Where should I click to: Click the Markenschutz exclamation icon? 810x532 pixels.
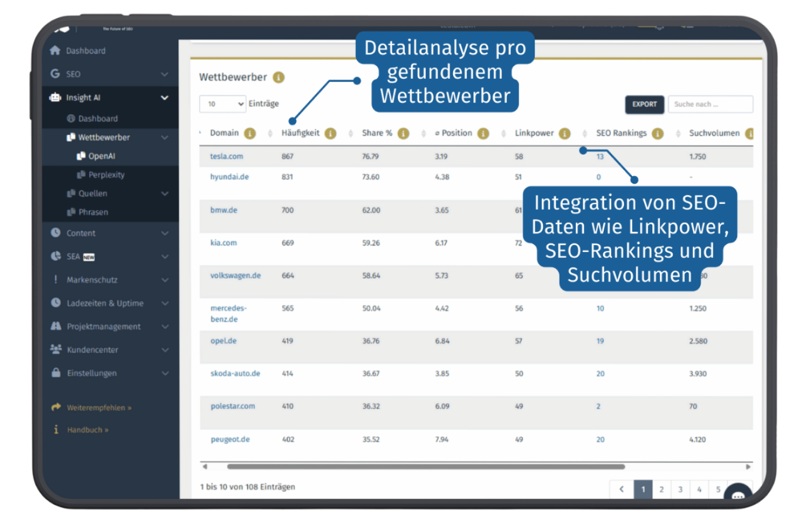[55, 279]
